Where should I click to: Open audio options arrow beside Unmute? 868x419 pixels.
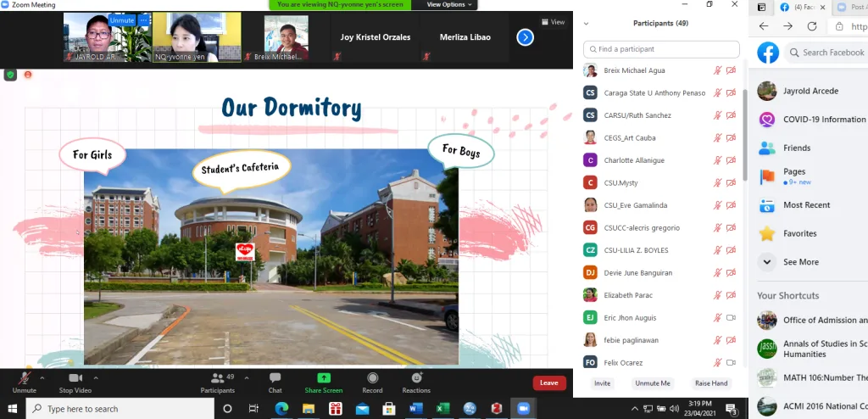point(44,377)
